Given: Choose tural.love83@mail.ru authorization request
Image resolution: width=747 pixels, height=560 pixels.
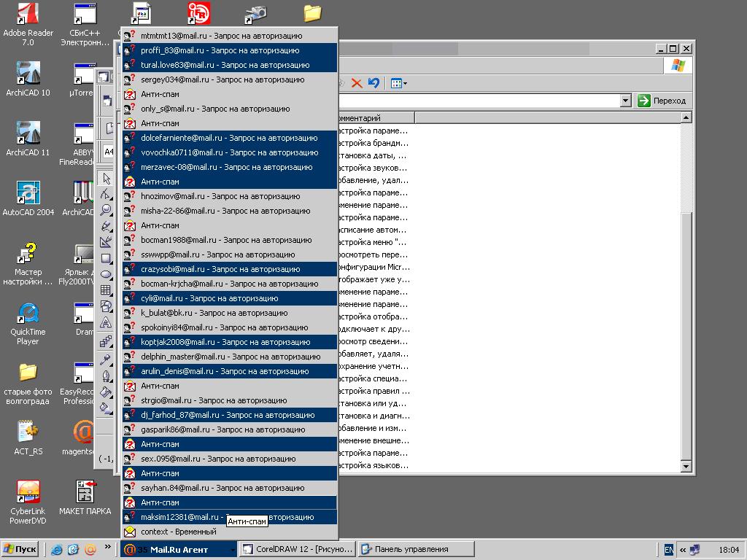Looking at the screenshot, I should click(x=230, y=65).
